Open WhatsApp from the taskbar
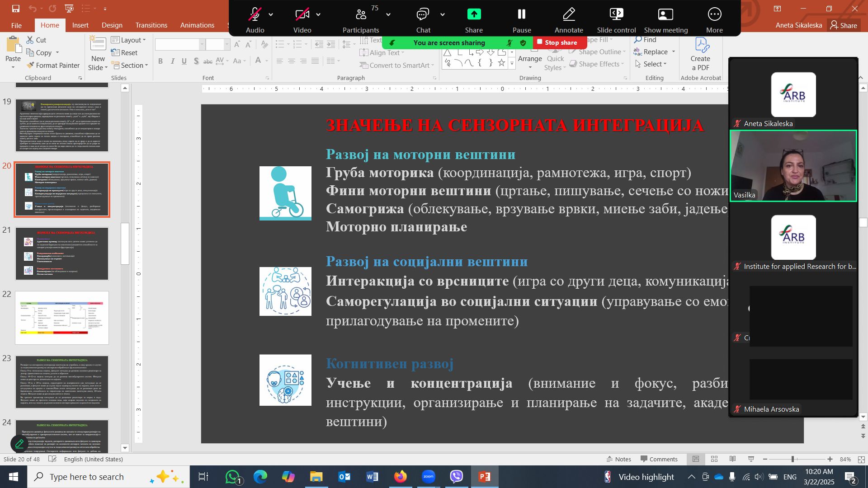Screen dimensions: 868x488 pos(232,477)
